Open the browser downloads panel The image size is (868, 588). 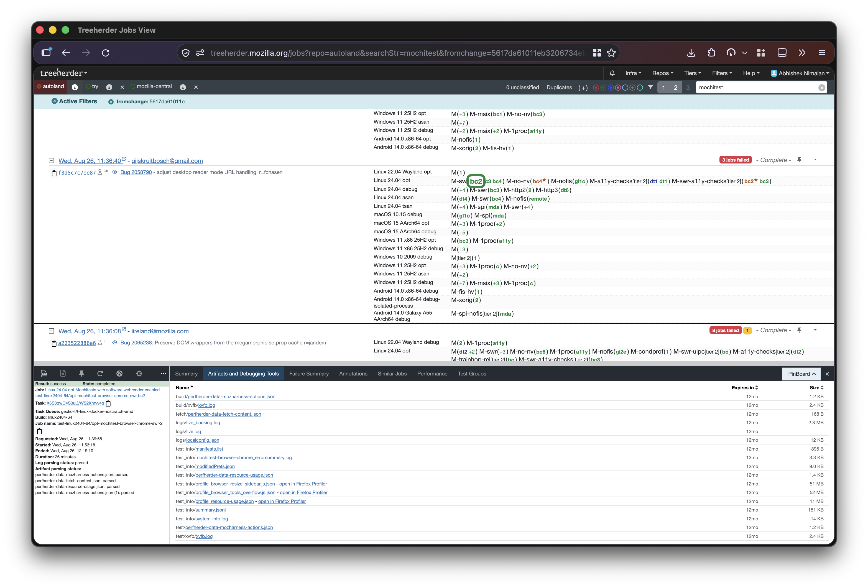(x=691, y=53)
